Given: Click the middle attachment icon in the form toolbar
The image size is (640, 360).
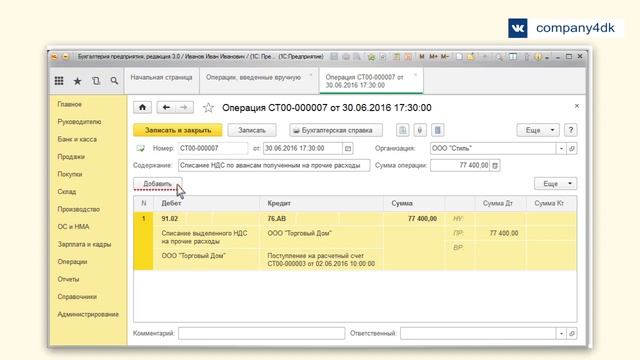Looking at the screenshot, I should pyautogui.click(x=420, y=130).
